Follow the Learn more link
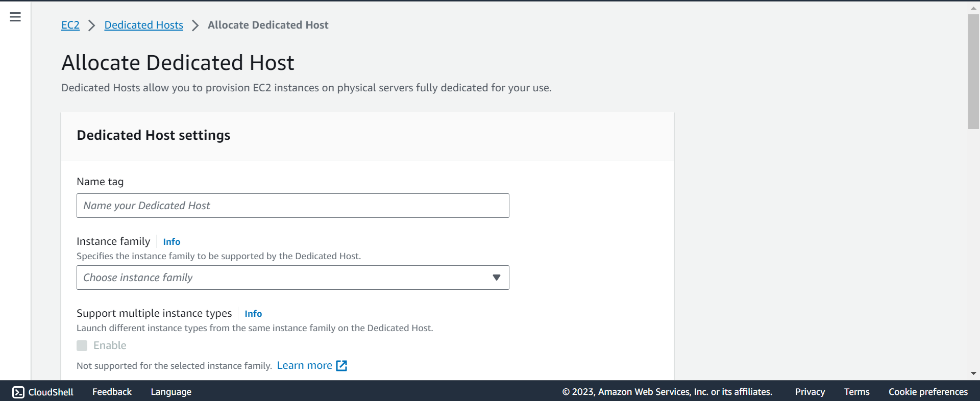980x401 pixels. 304,365
